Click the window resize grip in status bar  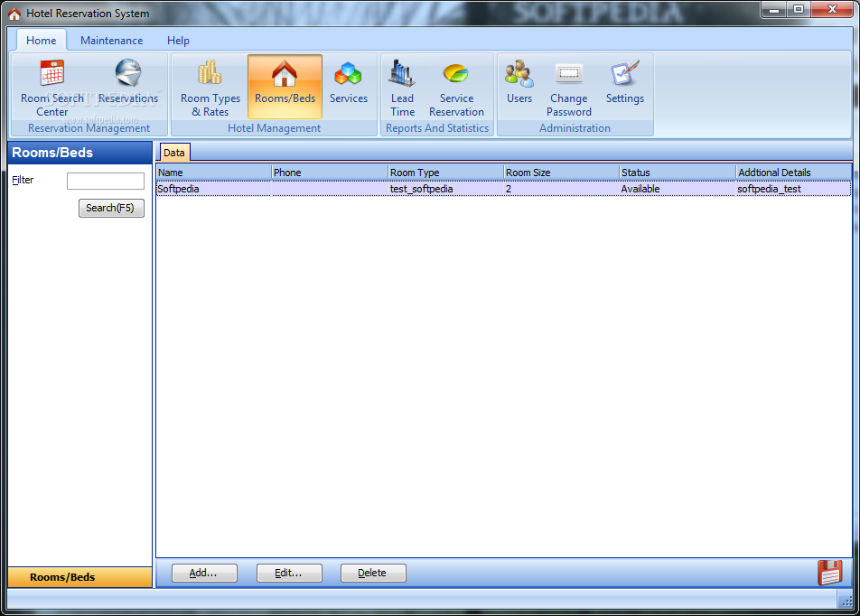pos(846,602)
